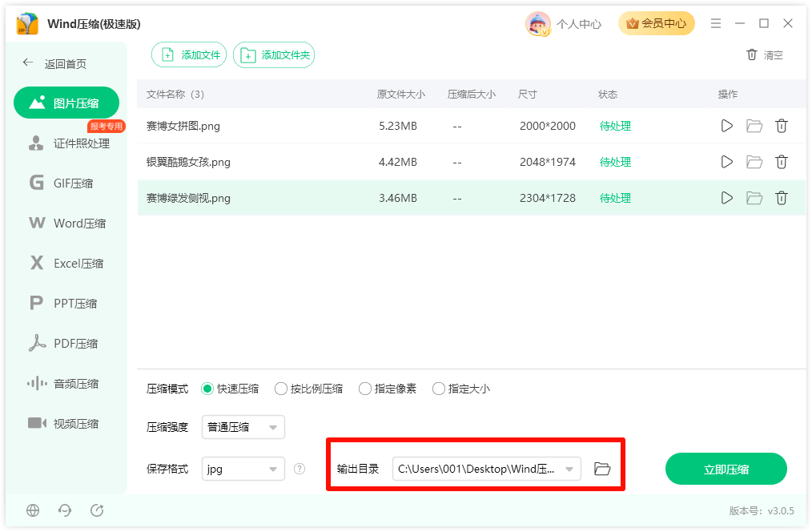
Task: Click the 添加文件 button
Action: tap(189, 55)
